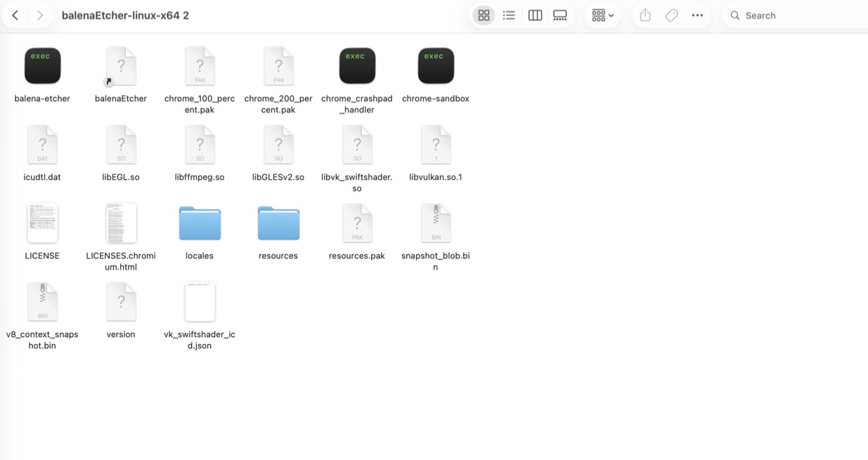The image size is (868, 460).
Task: Click into the Search field
Action: point(798,15)
